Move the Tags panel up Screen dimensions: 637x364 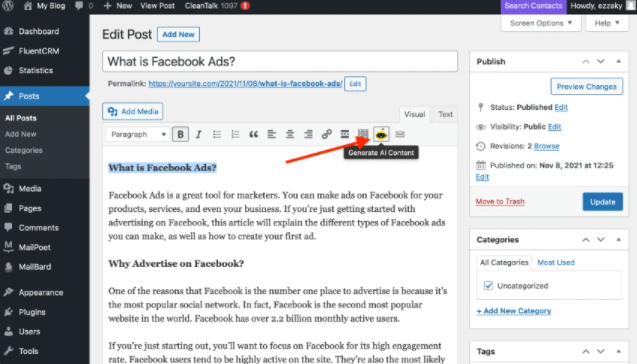click(x=585, y=351)
